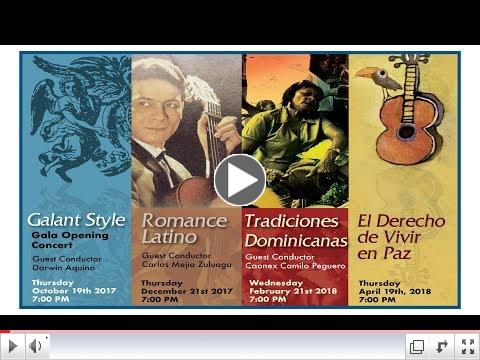
Task: Click the "Carlos Mejia Zuluaga" conductor name
Action: pyautogui.click(x=187, y=264)
